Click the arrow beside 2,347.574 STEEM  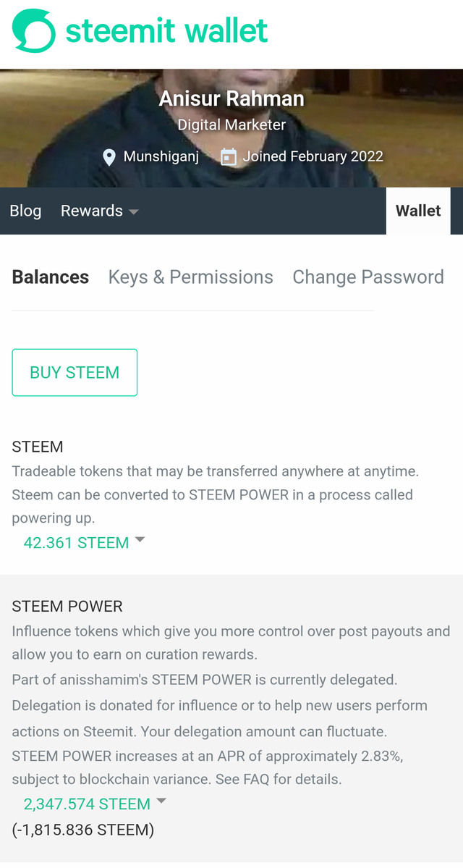[x=161, y=801]
